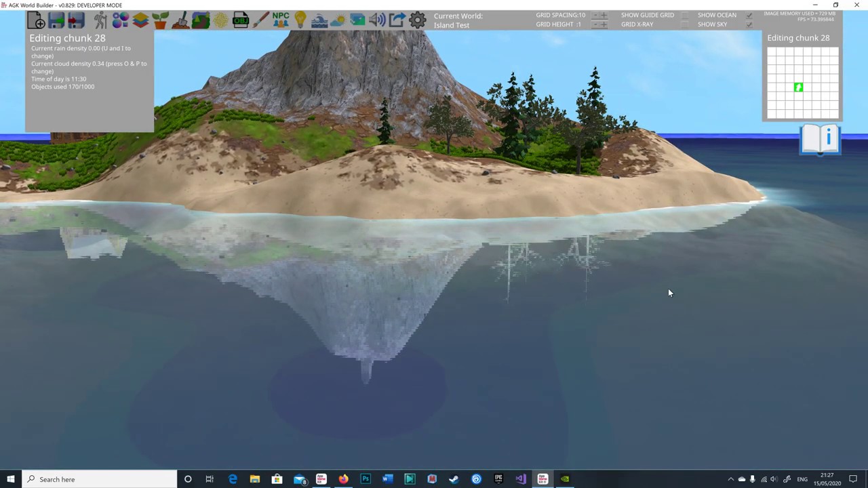Image resolution: width=868 pixels, height=488 pixels.
Task: Select the potted plant vegetation tool
Action: 160,20
